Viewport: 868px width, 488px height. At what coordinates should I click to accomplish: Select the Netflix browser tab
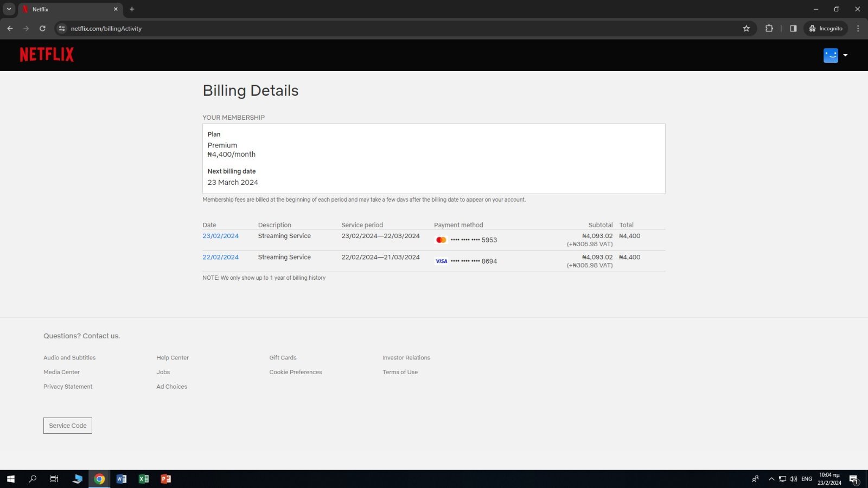[x=69, y=9]
